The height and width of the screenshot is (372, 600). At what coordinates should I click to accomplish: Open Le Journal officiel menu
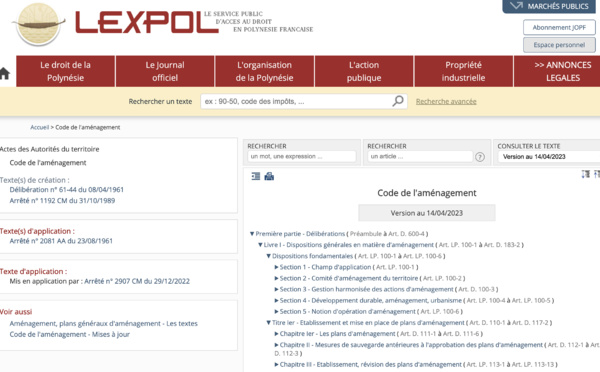tap(165, 71)
